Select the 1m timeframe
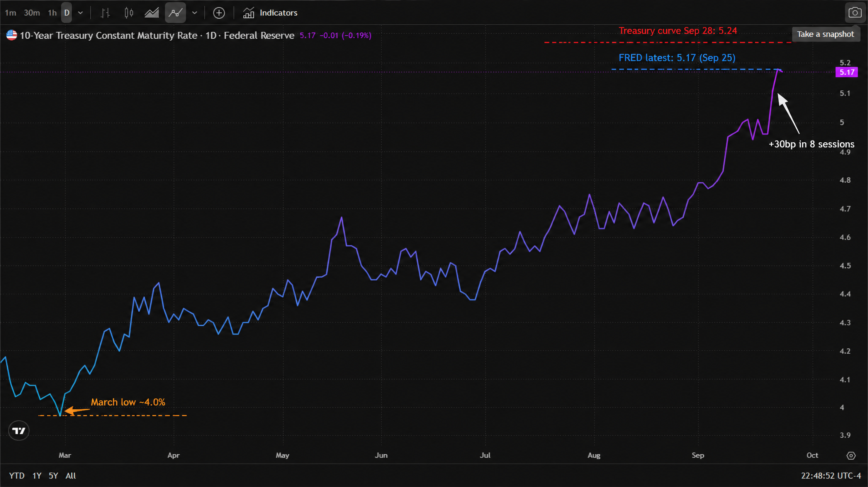The image size is (868, 487). (x=10, y=13)
